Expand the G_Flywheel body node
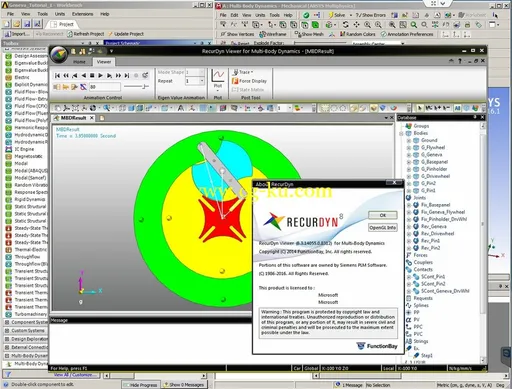Viewport: 512px width, 389px height. point(409,148)
